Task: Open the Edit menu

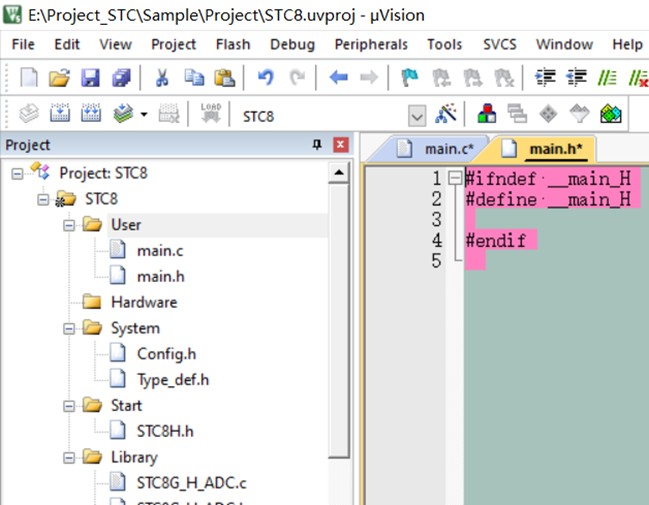Action: point(67,44)
